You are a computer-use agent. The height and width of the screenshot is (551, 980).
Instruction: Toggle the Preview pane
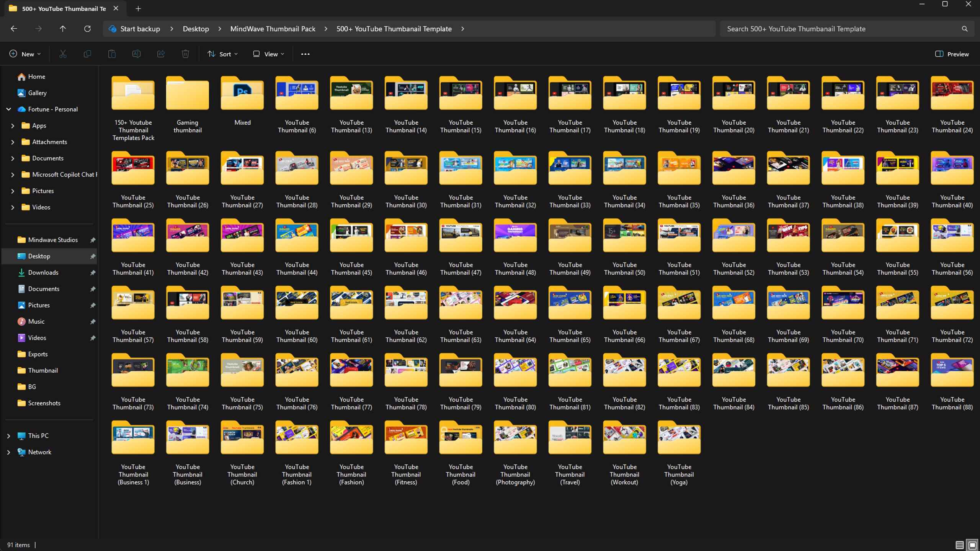(952, 54)
